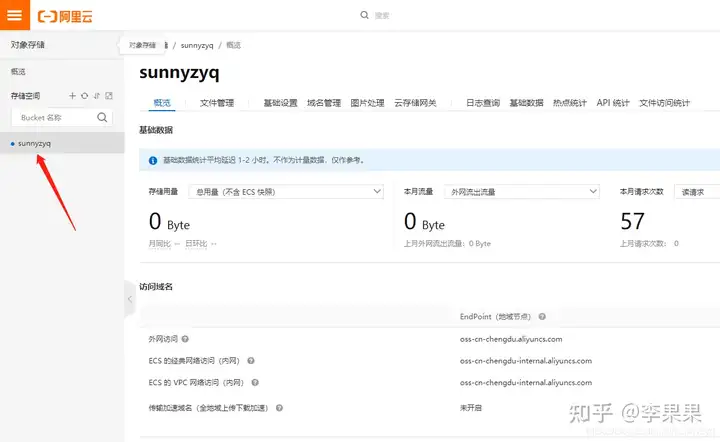
Task: Click the help icon next to ECS 的 VPC 网络访问
Action: tap(255, 382)
